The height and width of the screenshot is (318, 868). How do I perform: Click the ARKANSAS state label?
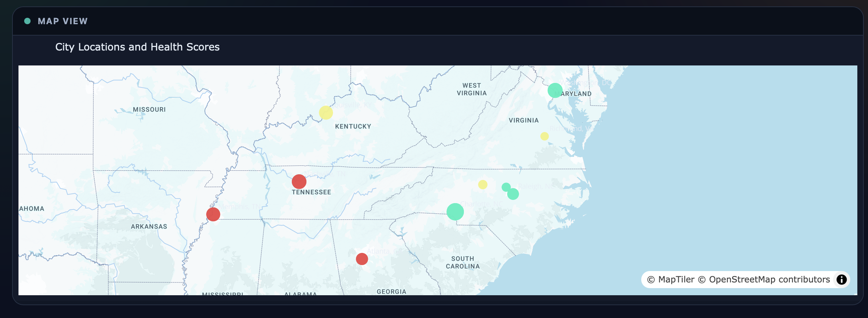[149, 227]
